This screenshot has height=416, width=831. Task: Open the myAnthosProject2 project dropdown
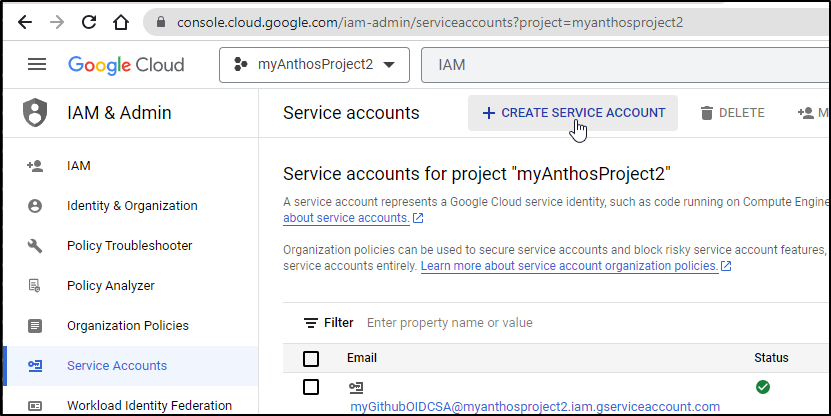coord(314,65)
